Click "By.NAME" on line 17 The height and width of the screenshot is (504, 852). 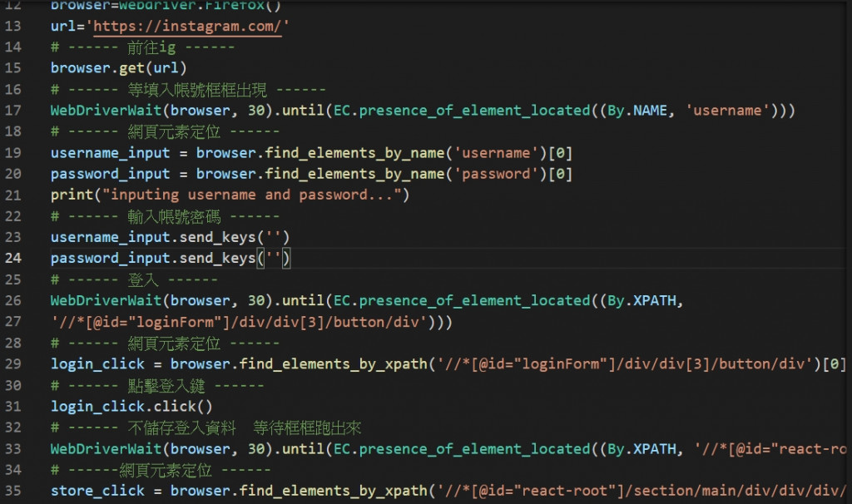[x=637, y=111]
